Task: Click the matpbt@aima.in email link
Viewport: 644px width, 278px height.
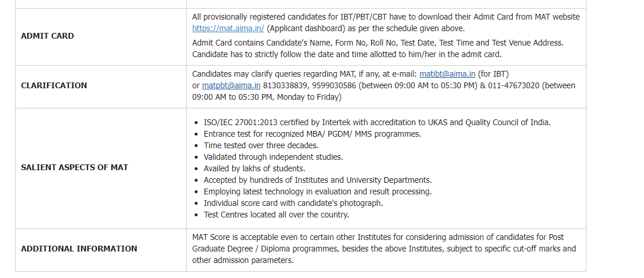Action: [231, 85]
